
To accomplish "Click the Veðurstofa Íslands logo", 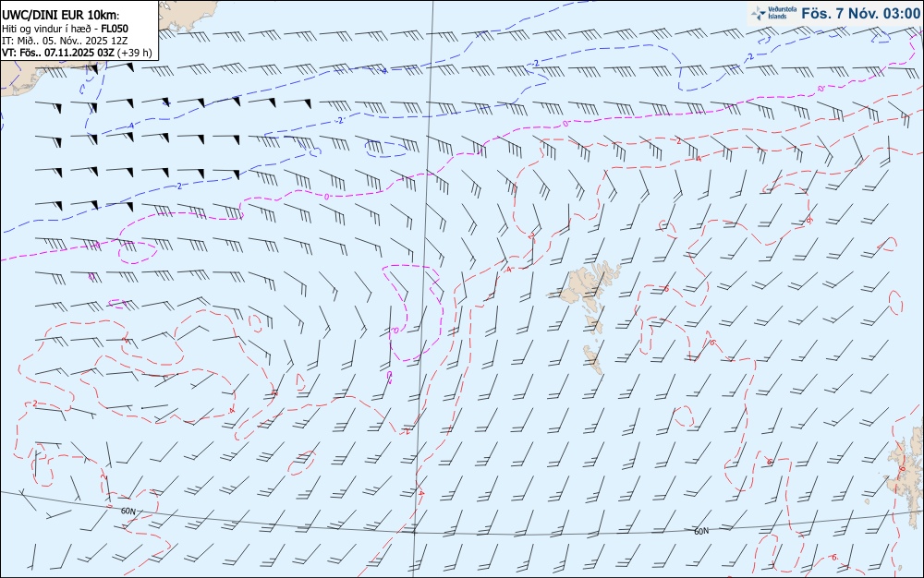I will click(x=773, y=13).
